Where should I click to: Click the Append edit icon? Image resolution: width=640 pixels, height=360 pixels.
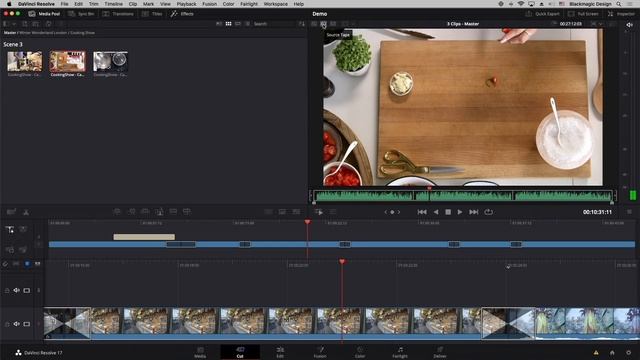(x=131, y=211)
